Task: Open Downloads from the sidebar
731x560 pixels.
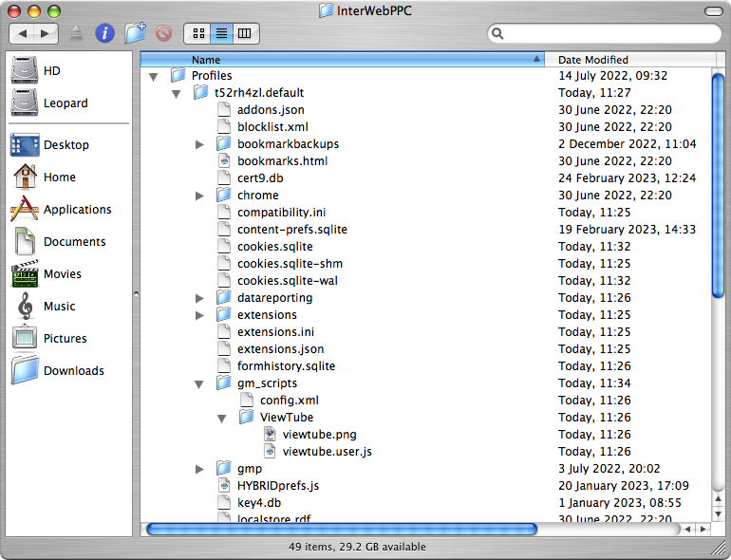Action: [58, 370]
